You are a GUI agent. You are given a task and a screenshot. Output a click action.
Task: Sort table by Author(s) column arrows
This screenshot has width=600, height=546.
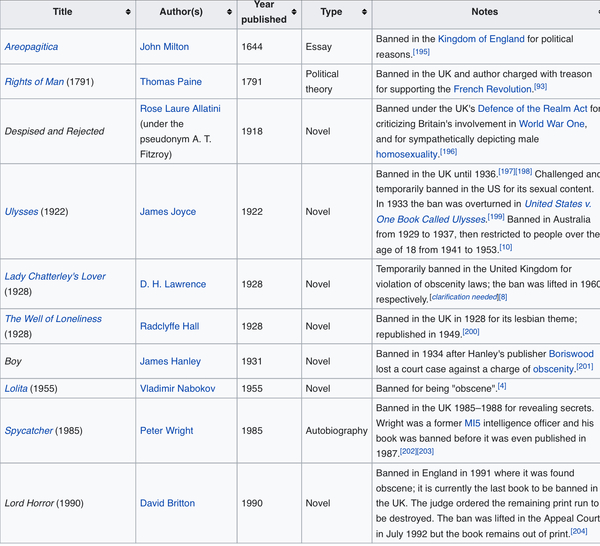pos(229,12)
